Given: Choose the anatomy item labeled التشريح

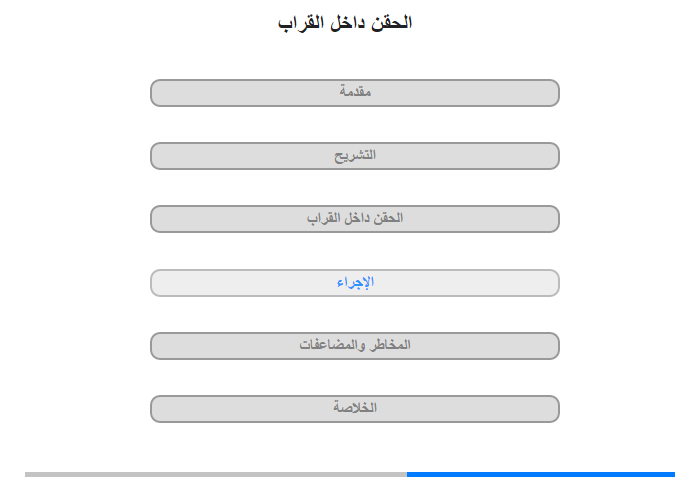Looking at the screenshot, I should 355,155.
